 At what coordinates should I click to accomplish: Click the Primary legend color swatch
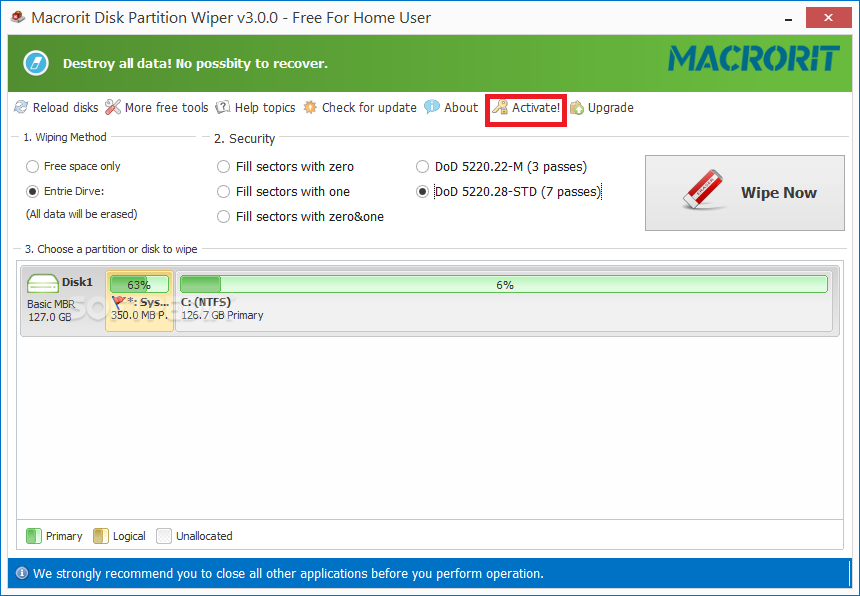[x=34, y=536]
